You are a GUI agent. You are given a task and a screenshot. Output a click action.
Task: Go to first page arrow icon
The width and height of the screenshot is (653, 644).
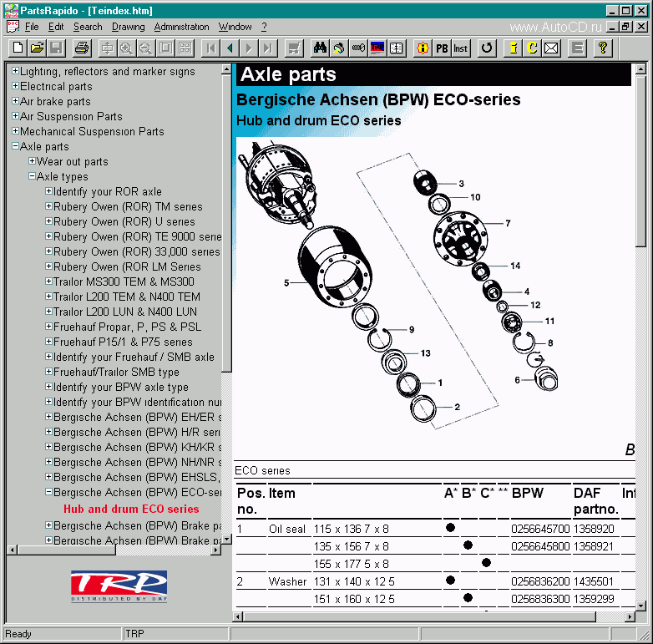pyautogui.click(x=210, y=48)
